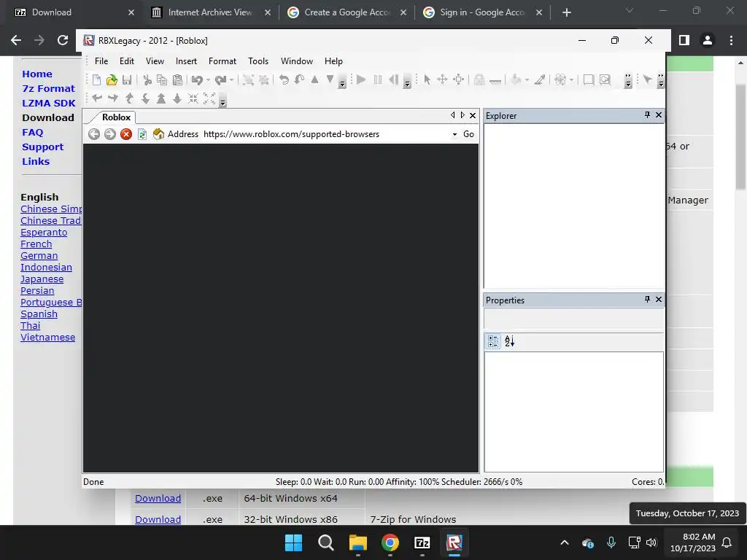
Task: Click the Anchor surface tool icon
Action: coord(495,81)
